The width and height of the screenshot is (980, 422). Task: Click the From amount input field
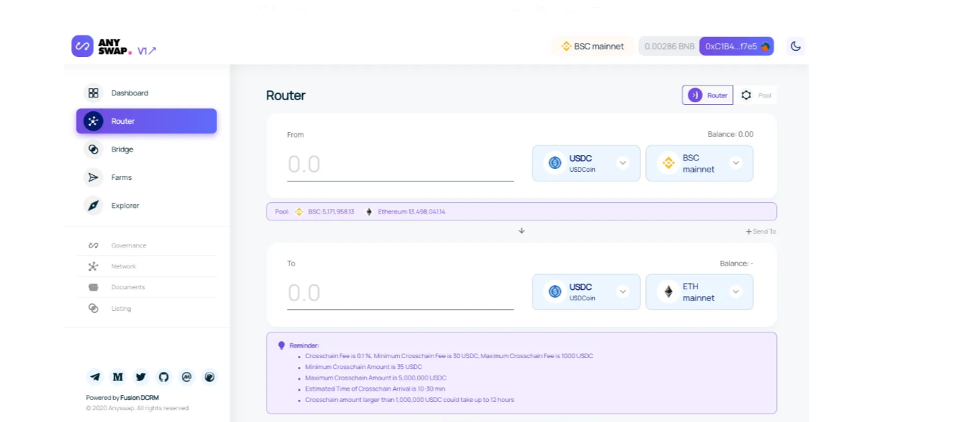tap(400, 165)
